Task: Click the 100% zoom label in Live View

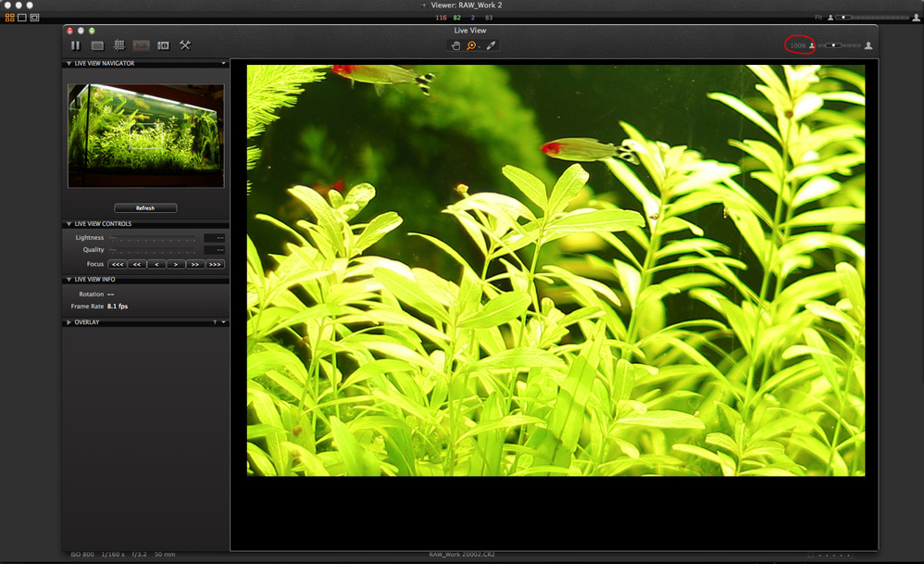Action: [797, 45]
